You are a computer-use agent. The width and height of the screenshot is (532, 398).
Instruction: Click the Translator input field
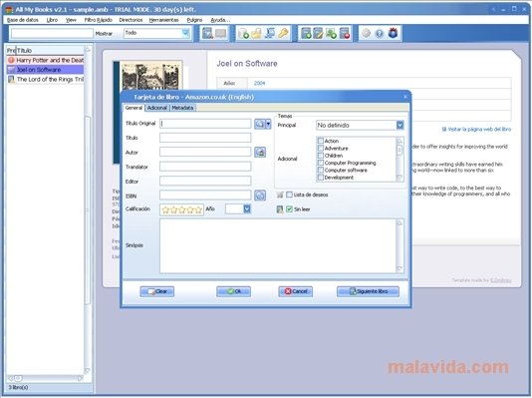tap(205, 167)
